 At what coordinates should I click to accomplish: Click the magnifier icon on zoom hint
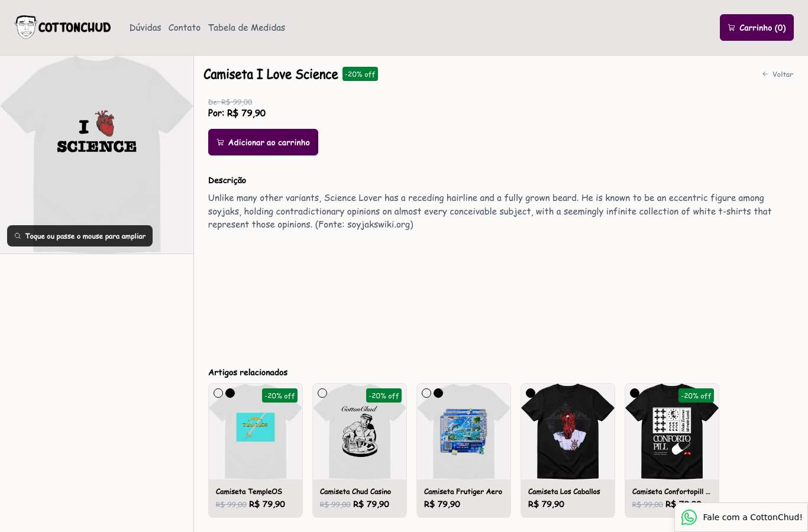[18, 236]
